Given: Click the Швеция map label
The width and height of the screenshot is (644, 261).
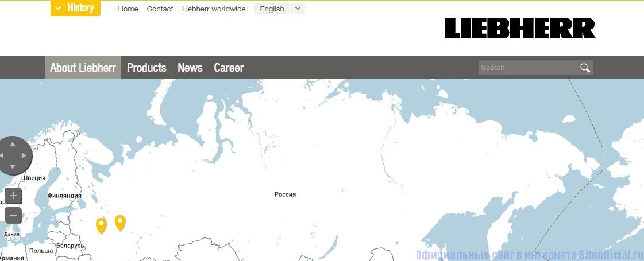Looking at the screenshot, I should pos(33,178).
